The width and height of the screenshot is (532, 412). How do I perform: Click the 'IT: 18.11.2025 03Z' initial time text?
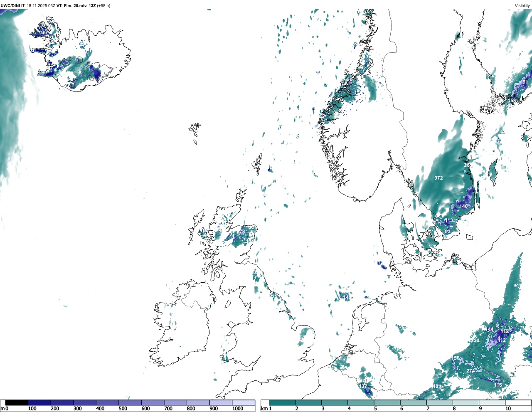click(38, 6)
